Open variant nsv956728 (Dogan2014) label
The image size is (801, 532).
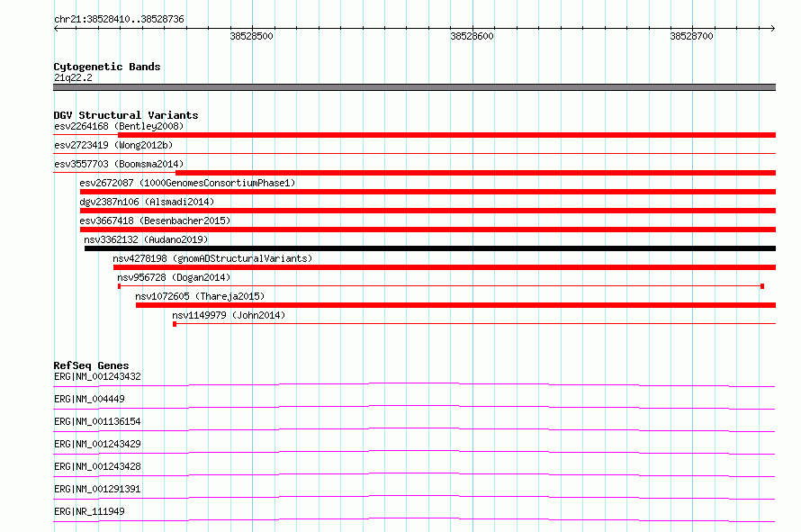click(174, 277)
